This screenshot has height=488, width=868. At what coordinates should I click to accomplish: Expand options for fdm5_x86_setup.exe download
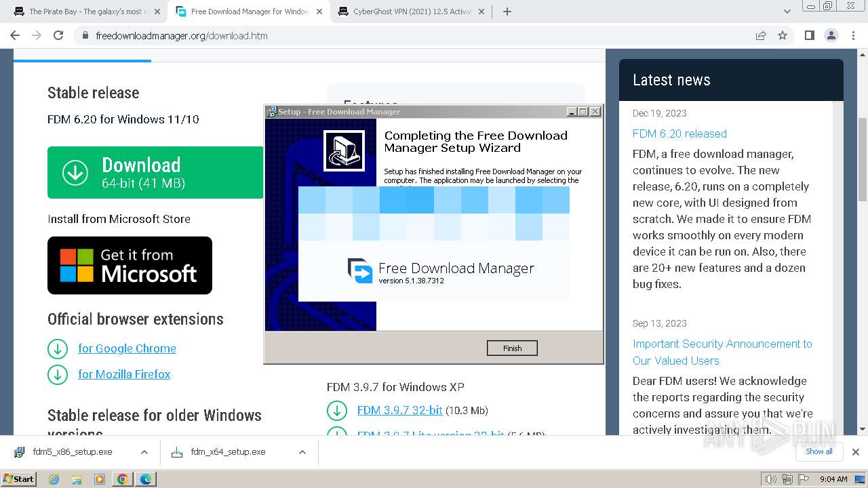pos(144,452)
